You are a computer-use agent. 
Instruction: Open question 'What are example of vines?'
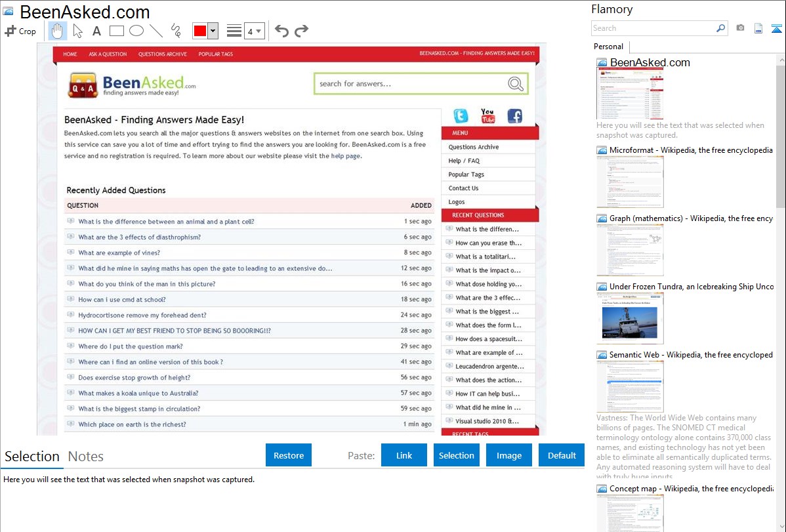pyautogui.click(x=119, y=253)
